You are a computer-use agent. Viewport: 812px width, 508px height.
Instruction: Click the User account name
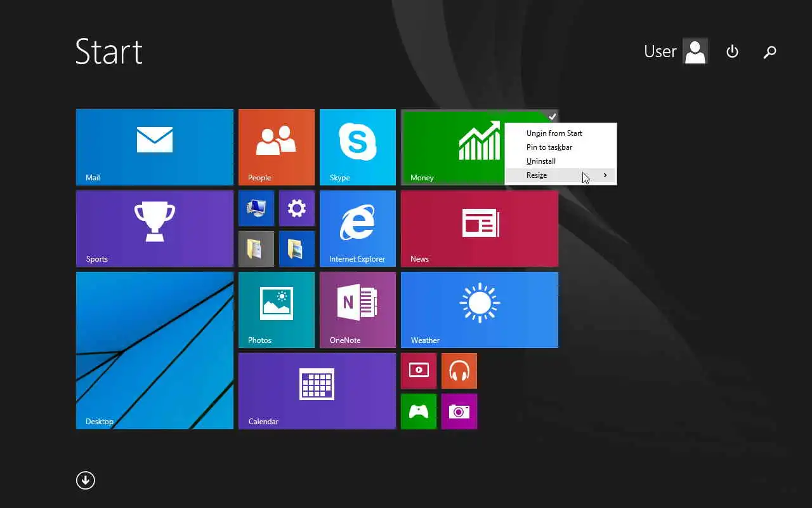660,51
